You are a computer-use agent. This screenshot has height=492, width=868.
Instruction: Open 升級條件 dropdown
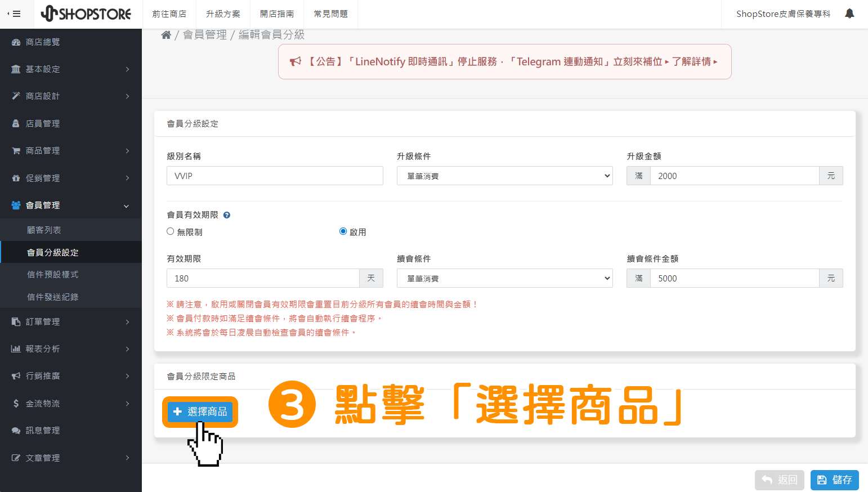pyautogui.click(x=505, y=176)
